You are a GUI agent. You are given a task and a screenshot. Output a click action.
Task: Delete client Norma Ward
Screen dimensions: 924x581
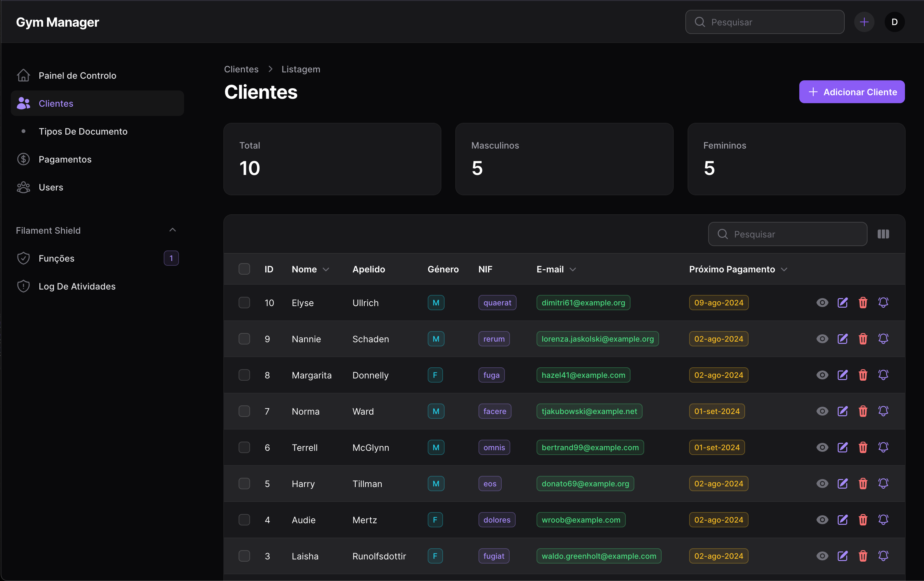863,411
